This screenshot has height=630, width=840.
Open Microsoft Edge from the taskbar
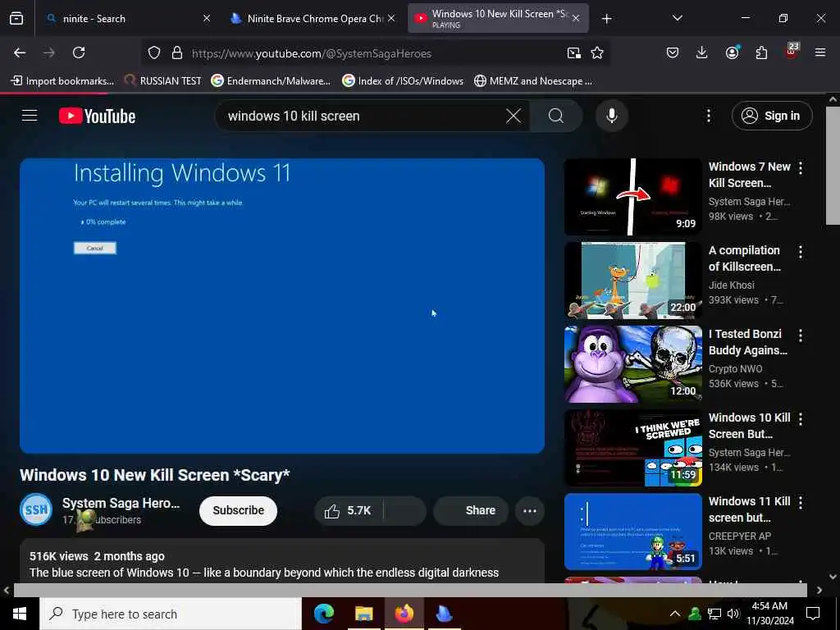tap(323, 614)
